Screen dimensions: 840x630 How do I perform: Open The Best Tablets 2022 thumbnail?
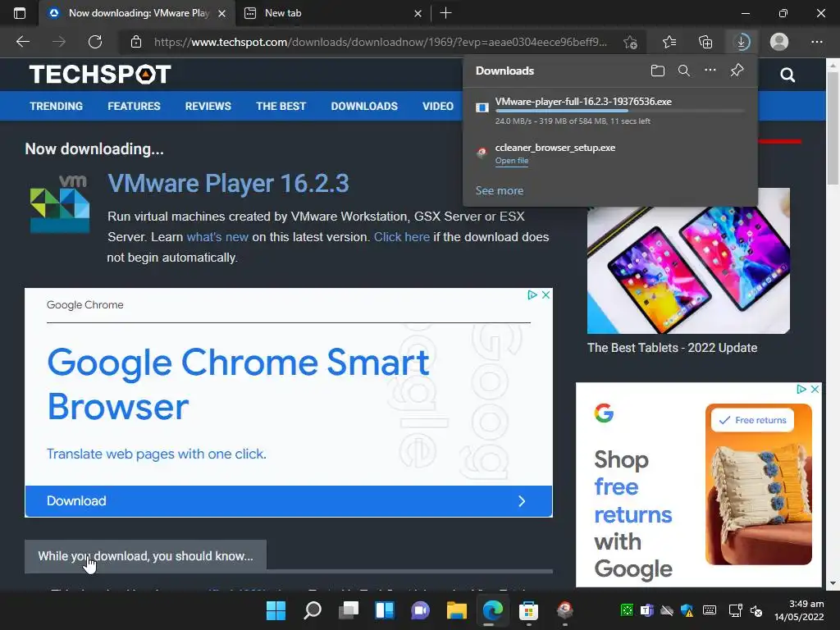(688, 261)
